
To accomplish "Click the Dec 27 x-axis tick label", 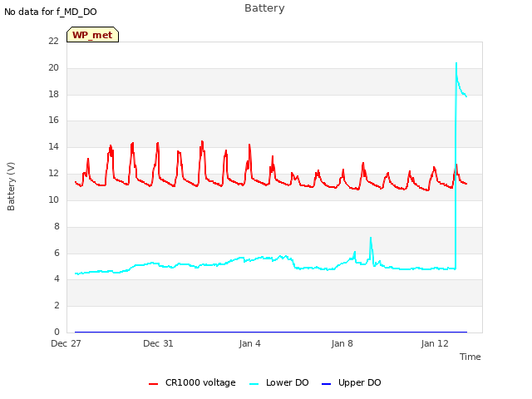I will point(66,343).
